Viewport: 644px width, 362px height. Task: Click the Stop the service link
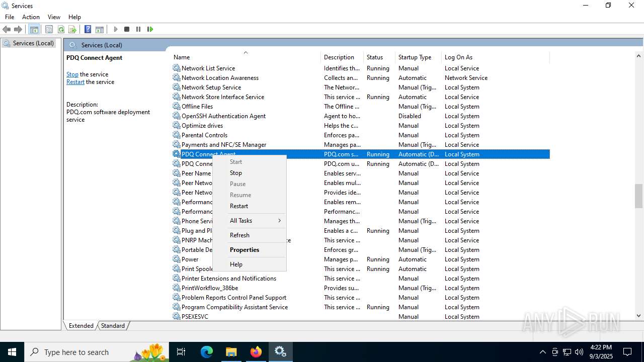[72, 74]
